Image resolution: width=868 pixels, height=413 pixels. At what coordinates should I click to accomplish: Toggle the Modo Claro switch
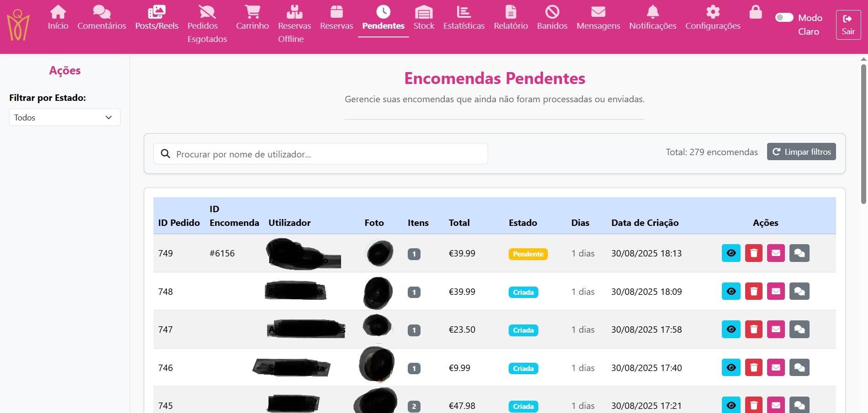[784, 18]
